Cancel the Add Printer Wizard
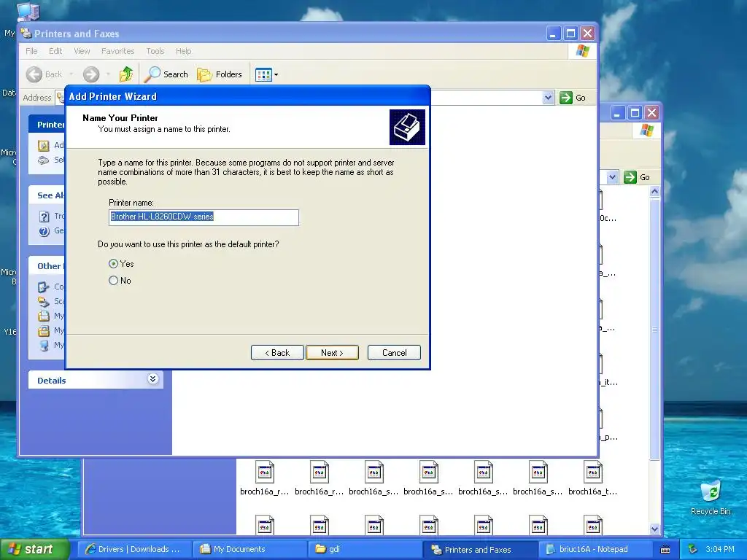The image size is (747, 560). [x=394, y=353]
